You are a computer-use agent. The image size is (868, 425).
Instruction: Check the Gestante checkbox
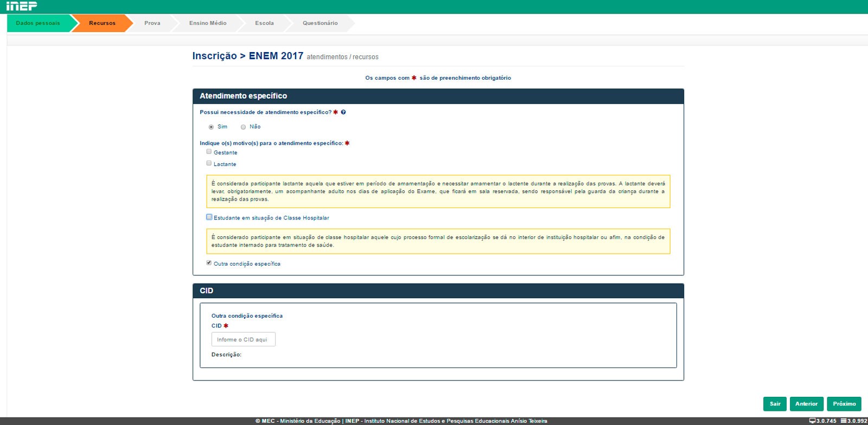point(209,152)
